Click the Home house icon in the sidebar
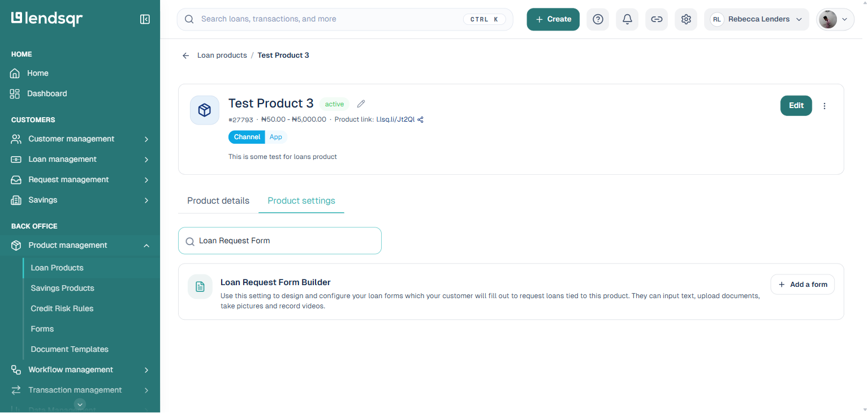This screenshot has width=868, height=413. 15,74
